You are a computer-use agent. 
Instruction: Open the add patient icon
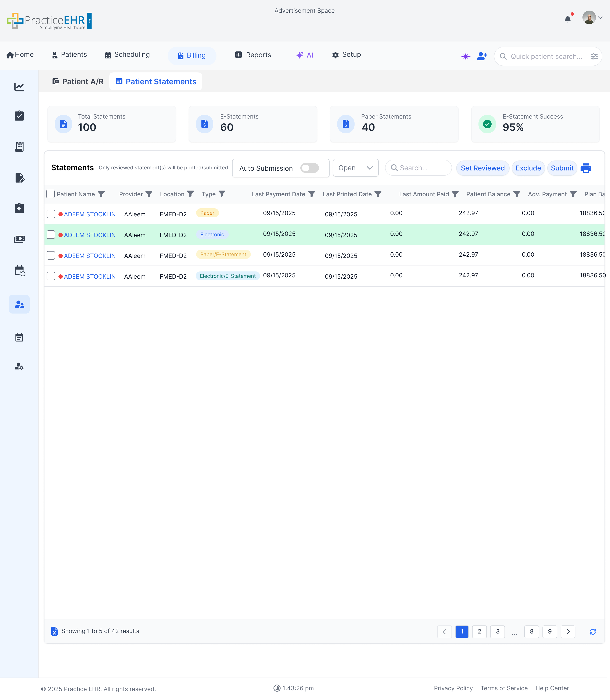pos(482,56)
